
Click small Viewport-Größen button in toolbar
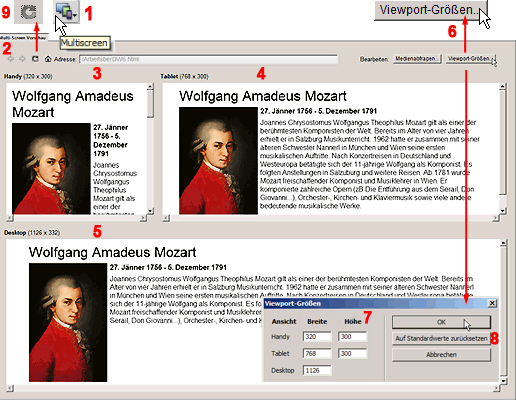(x=470, y=59)
